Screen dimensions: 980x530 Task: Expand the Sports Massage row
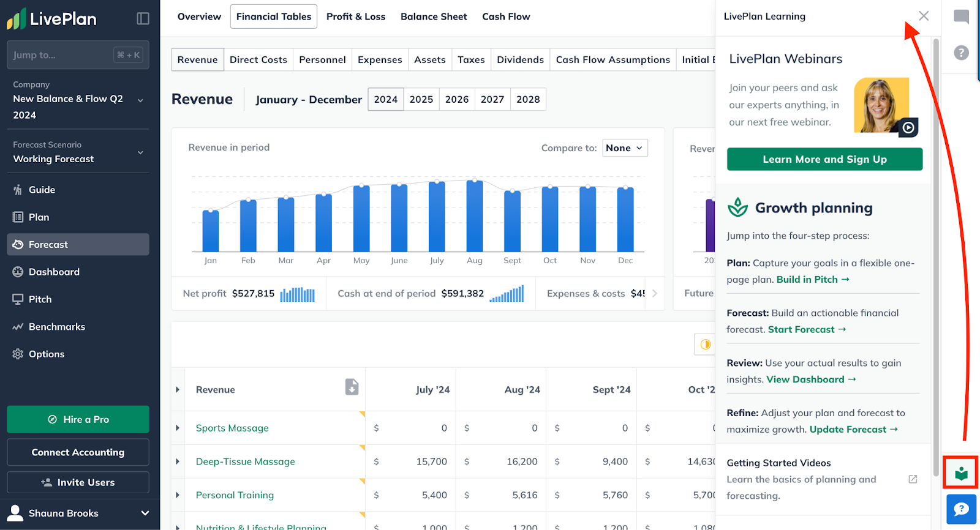178,428
